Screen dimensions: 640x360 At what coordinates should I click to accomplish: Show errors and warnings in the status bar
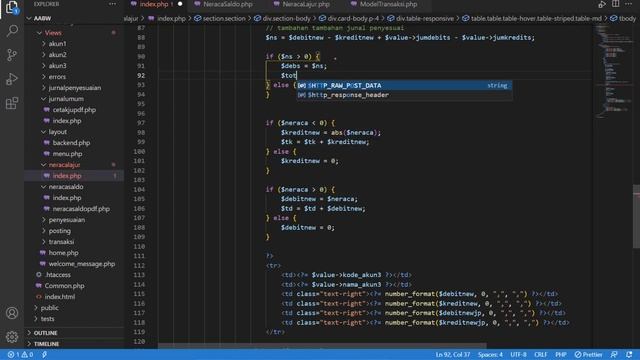click(20, 355)
